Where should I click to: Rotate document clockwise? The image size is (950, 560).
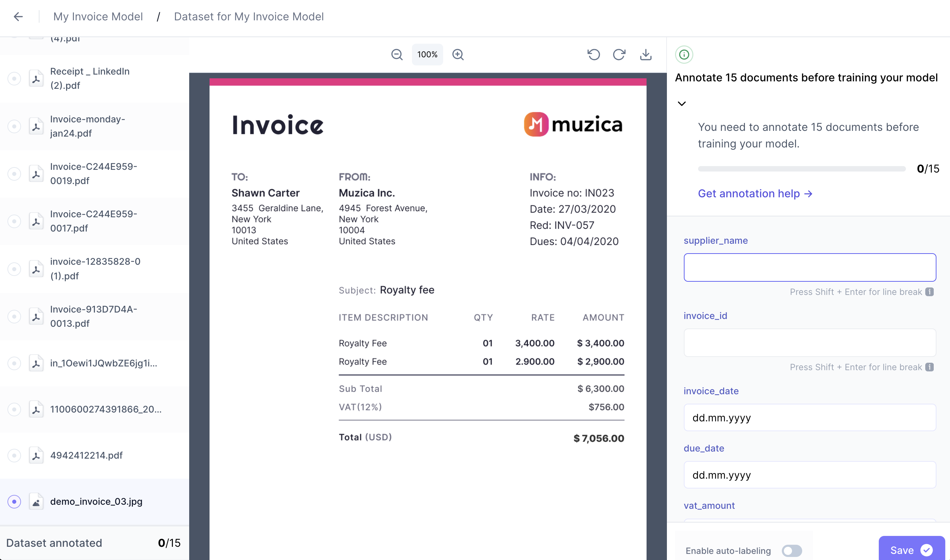(619, 54)
